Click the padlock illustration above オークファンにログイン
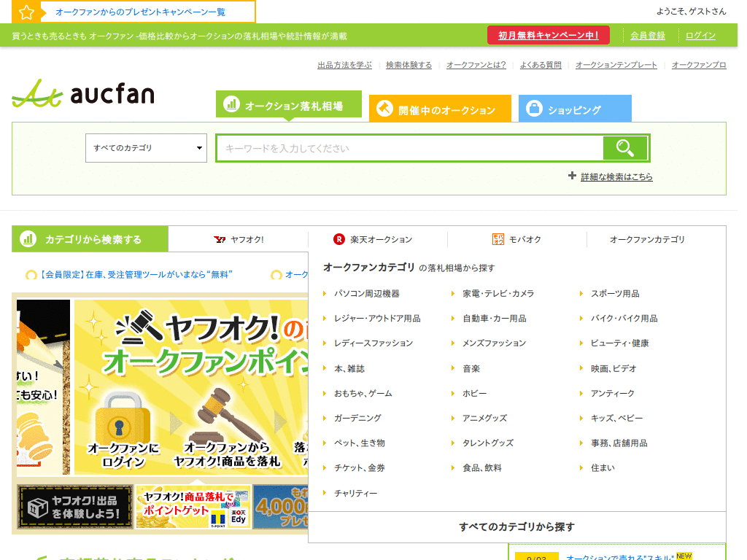 click(123, 417)
